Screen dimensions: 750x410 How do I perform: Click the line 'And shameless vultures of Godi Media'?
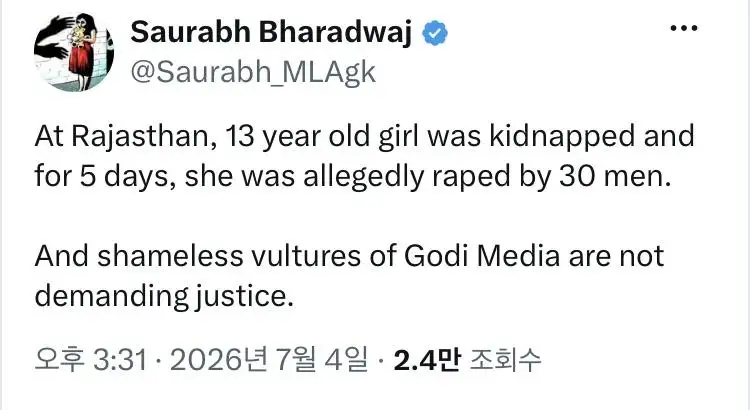point(349,256)
